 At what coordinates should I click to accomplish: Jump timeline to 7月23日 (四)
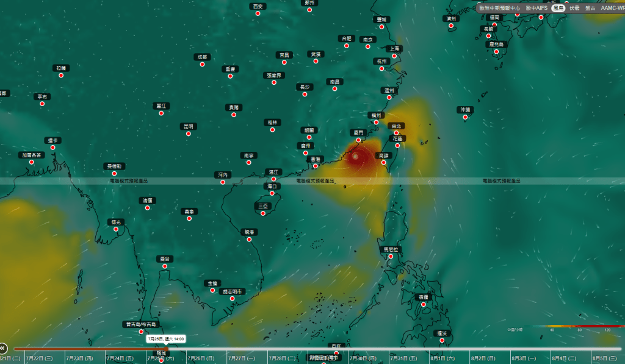[80, 359]
